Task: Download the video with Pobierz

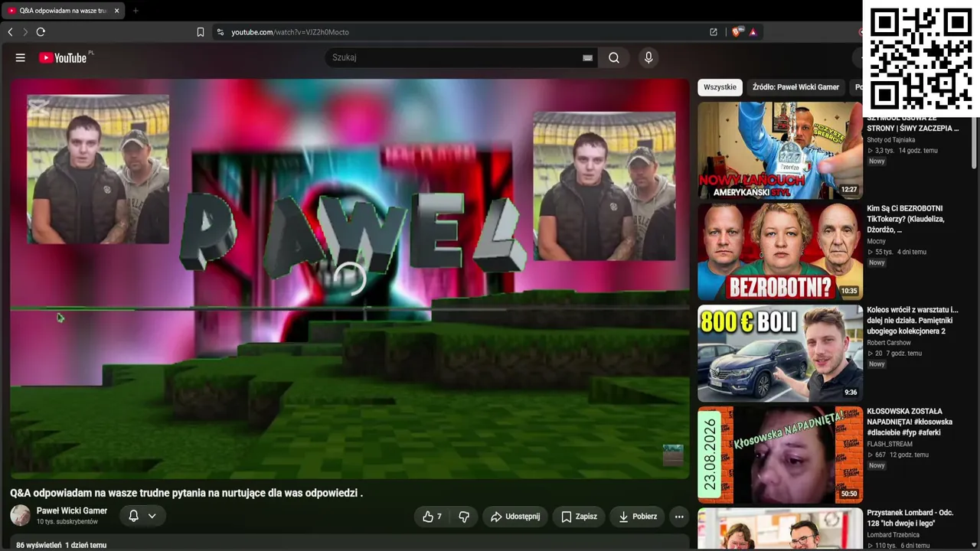Action: point(637,517)
